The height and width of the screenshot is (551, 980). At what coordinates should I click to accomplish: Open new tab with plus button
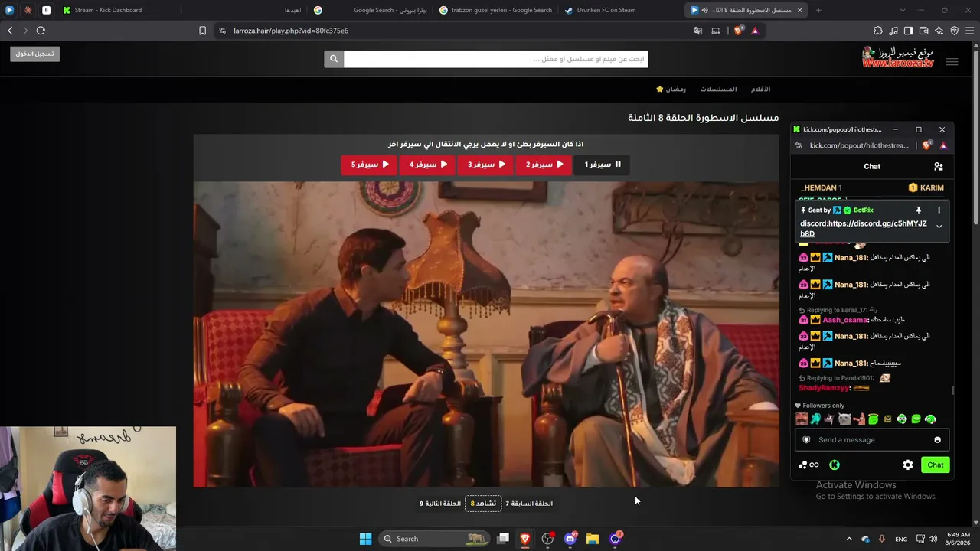click(x=818, y=10)
